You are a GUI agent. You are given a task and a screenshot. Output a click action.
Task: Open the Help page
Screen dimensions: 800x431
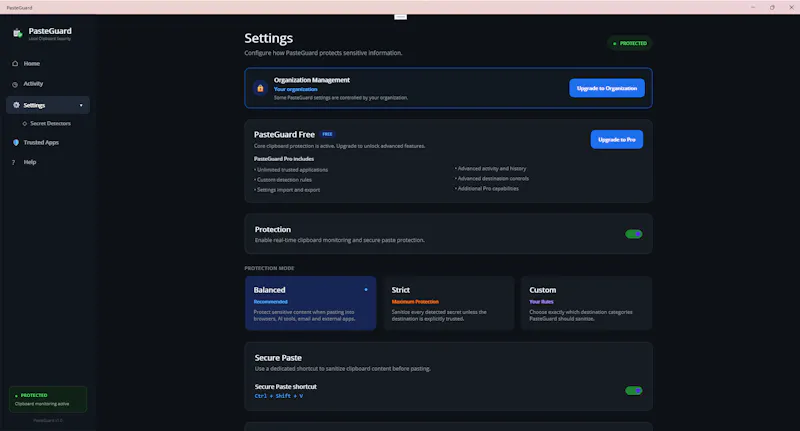47,162
